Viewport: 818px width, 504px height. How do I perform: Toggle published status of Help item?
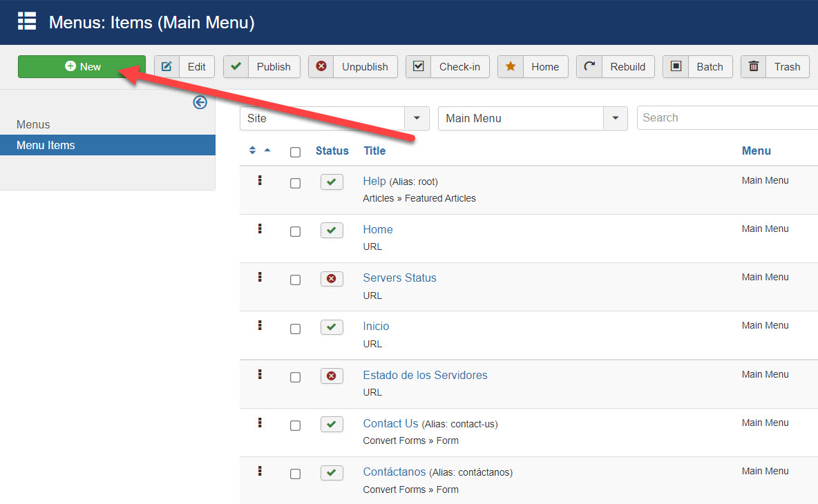tap(332, 182)
